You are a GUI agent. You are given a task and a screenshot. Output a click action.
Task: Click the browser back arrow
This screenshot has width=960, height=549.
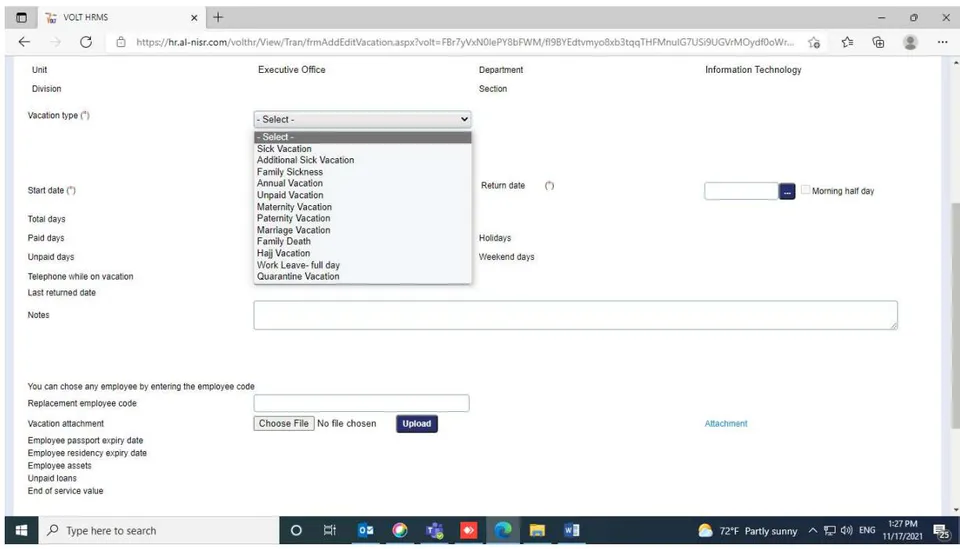click(x=24, y=42)
